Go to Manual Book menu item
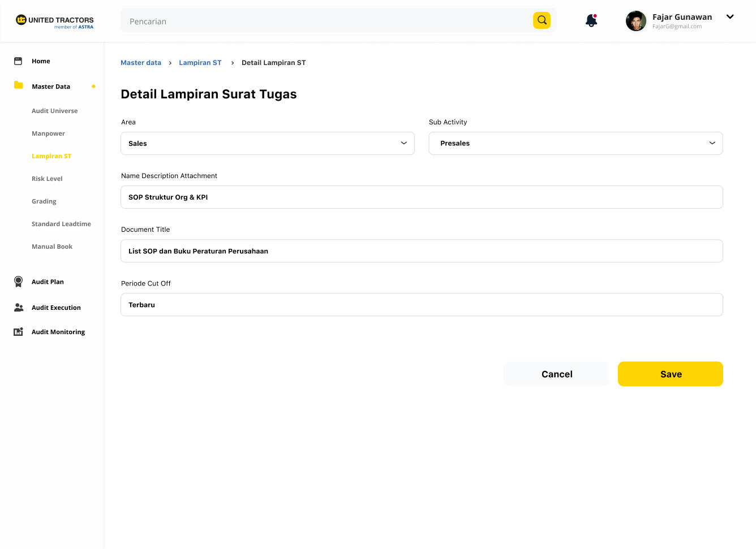Image resolution: width=756 pixels, height=549 pixels. pos(52,247)
